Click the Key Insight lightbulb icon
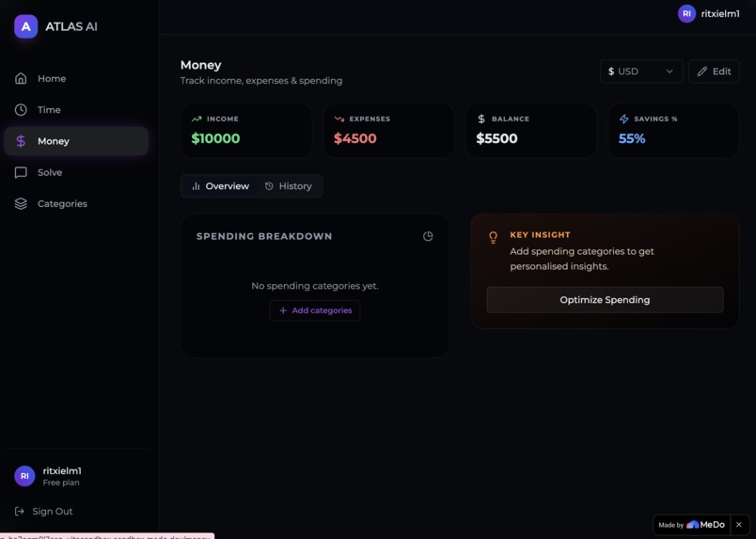756x539 pixels. [x=493, y=237]
